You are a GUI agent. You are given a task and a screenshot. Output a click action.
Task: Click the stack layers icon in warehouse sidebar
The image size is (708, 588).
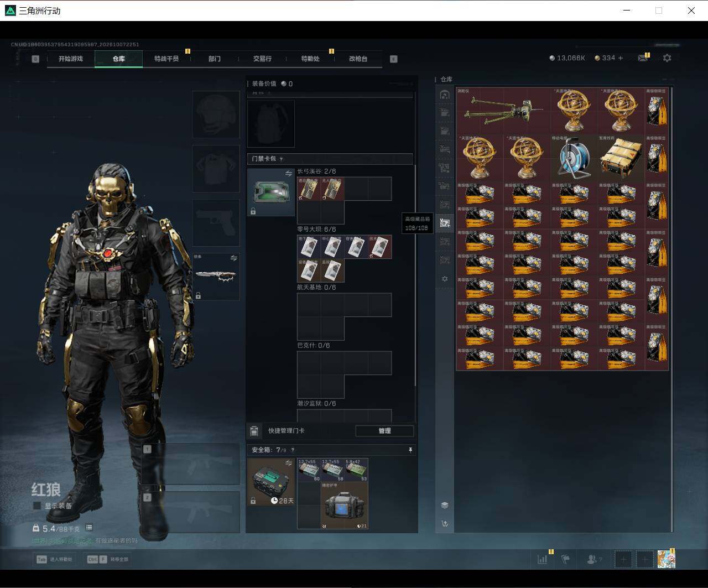[x=445, y=505]
